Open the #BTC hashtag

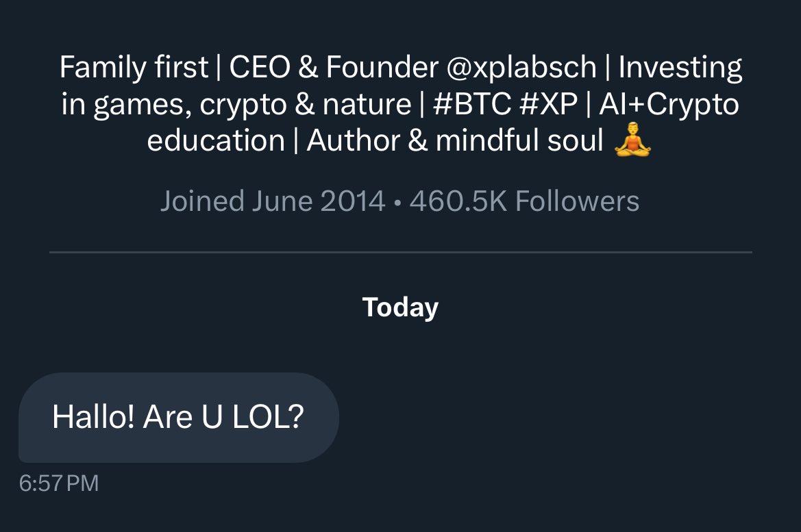click(471, 103)
